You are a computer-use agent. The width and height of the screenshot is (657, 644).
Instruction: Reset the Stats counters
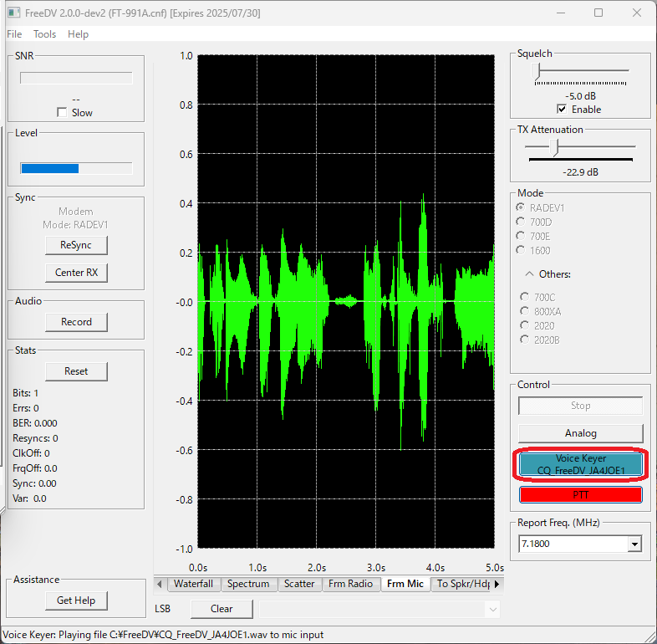pos(76,371)
